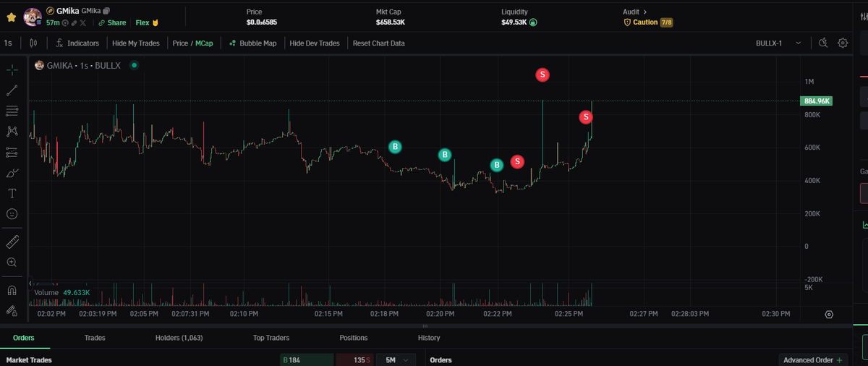This screenshot has height=366, width=868.
Task: Toggle the favorite star for GMika
Action: click(x=12, y=16)
